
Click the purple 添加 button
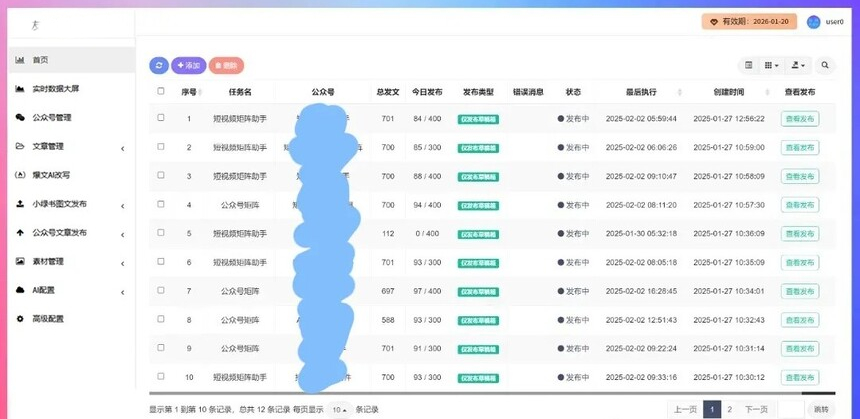click(188, 65)
